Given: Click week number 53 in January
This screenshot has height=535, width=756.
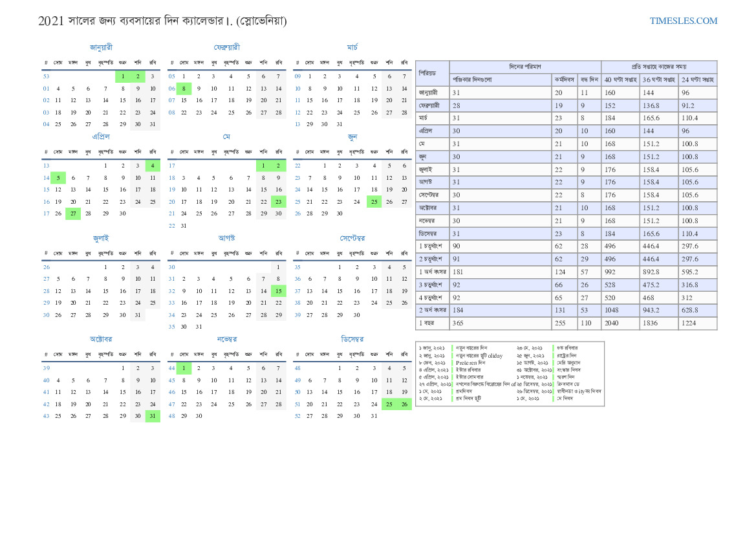Looking at the screenshot, I should 46,76.
